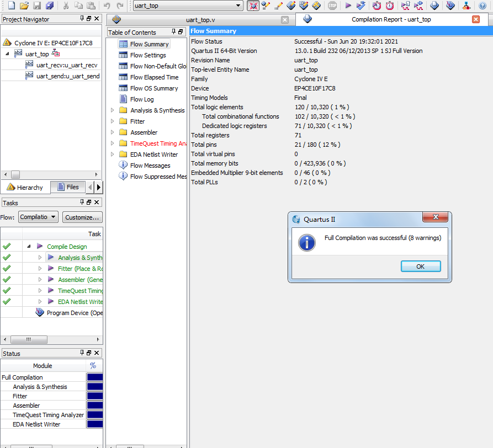Click the Project Navigator horizontal scrollbar

(51, 174)
